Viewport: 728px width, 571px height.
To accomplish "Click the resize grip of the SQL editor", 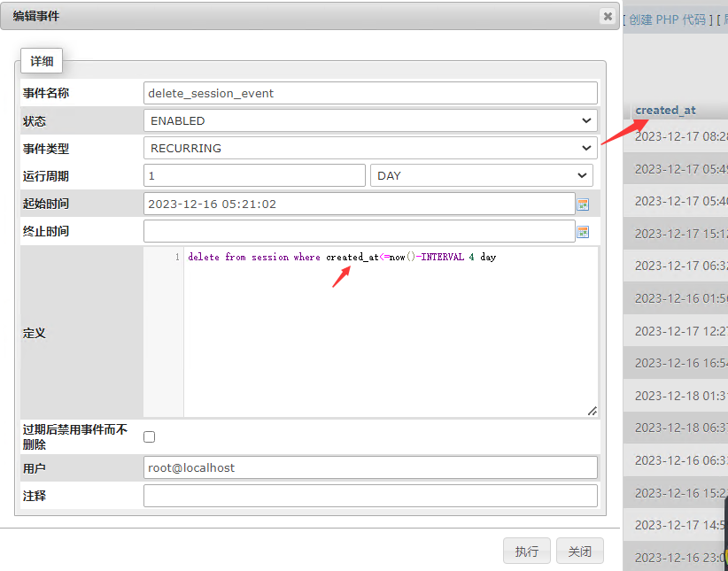I will click(x=592, y=410).
